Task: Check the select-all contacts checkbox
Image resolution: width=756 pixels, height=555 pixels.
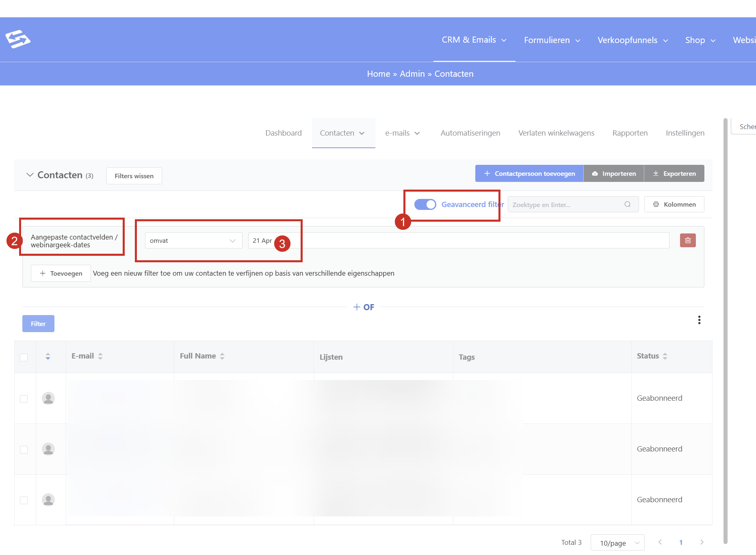Action: tap(24, 357)
